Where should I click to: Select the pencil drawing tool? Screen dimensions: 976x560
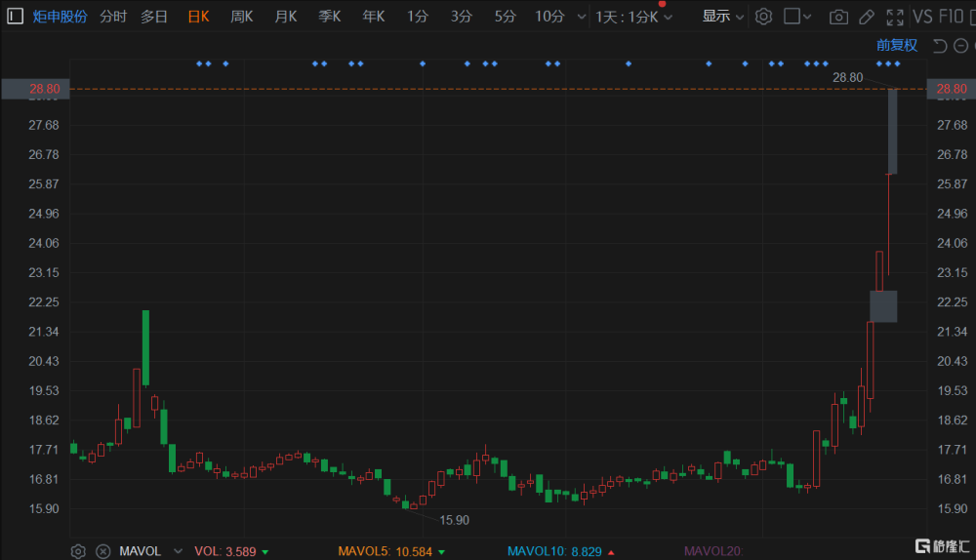[867, 17]
